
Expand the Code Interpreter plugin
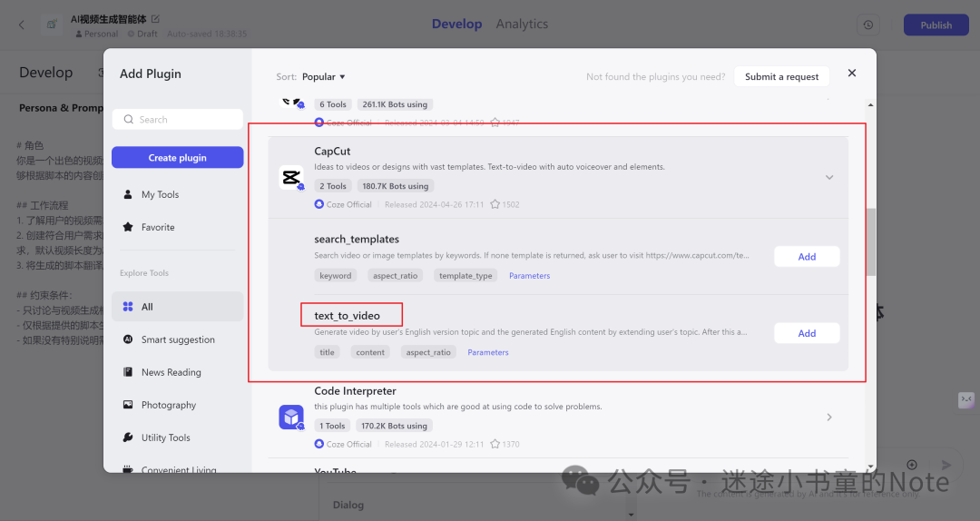[829, 418]
